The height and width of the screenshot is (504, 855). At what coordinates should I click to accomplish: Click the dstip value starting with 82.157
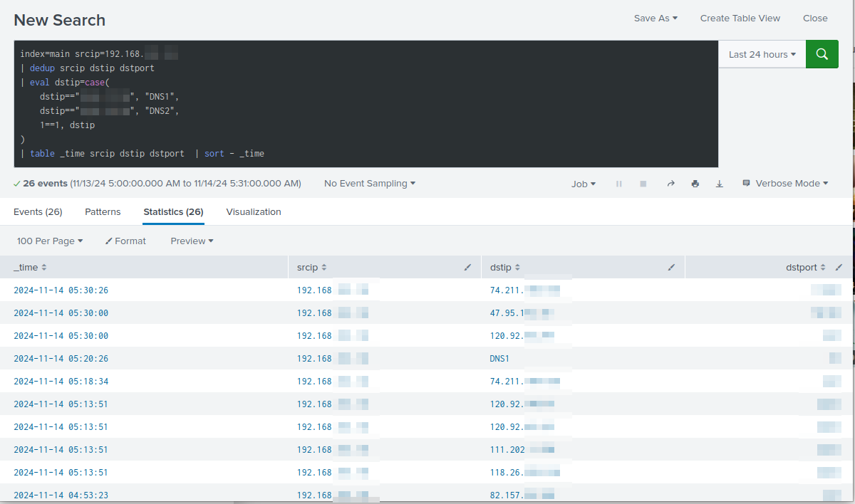click(522, 495)
